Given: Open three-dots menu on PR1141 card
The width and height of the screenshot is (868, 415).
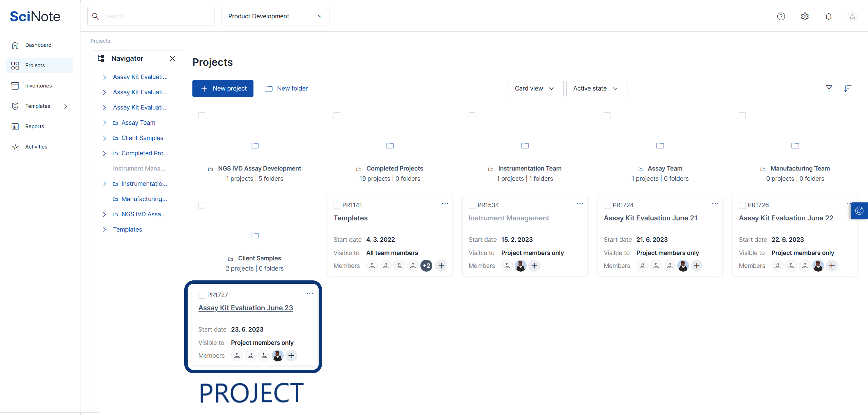Looking at the screenshot, I should pos(445,204).
